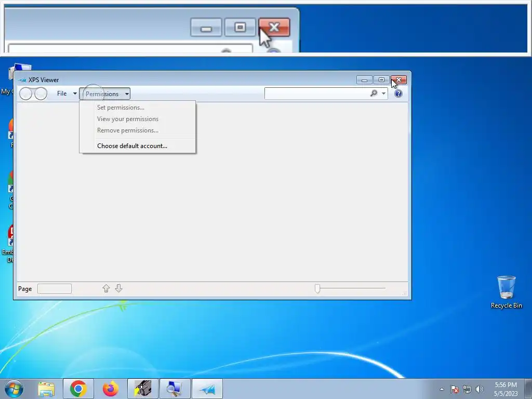Viewport: 532px width, 399px height.
Task: Click the zoom slider handle
Action: click(x=317, y=288)
